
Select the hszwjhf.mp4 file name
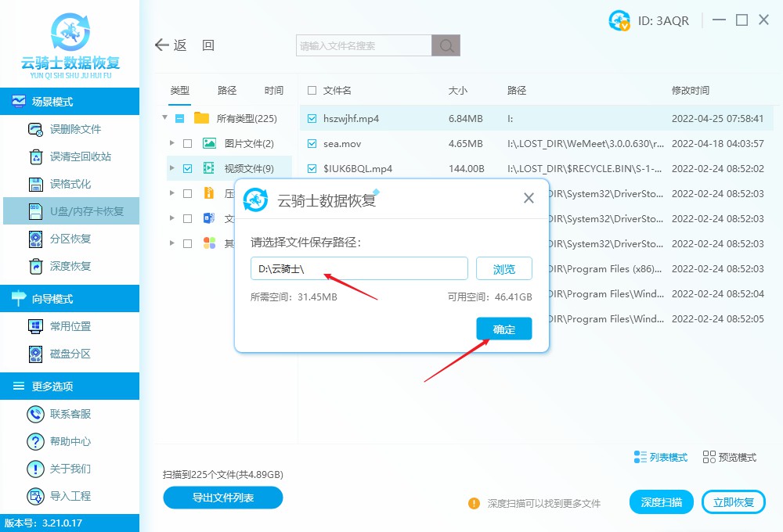pos(351,119)
